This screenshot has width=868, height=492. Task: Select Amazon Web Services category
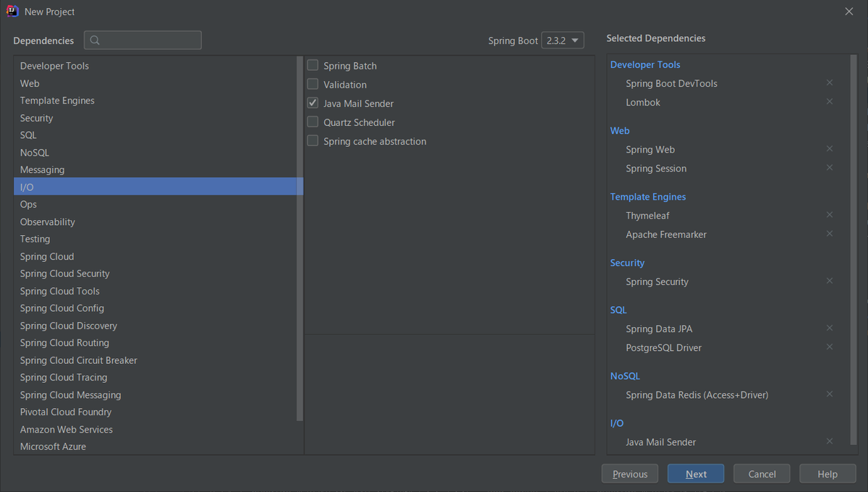(155, 429)
